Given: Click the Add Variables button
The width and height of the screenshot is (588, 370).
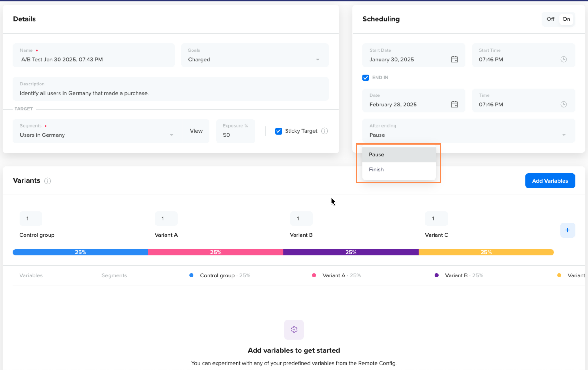Looking at the screenshot, I should coord(550,181).
